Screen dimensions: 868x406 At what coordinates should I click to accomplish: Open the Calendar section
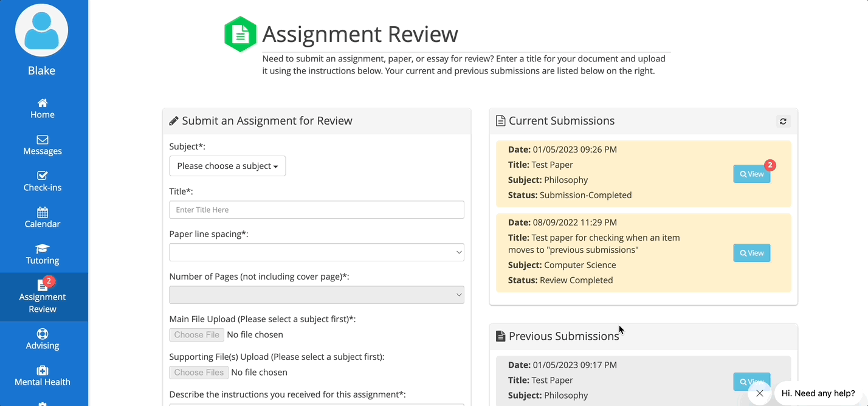(x=42, y=218)
